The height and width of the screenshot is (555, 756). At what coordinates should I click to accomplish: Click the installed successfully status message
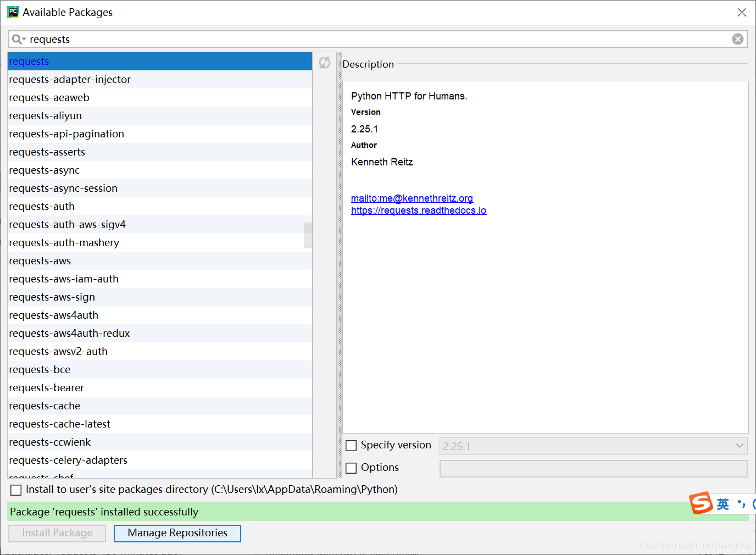click(104, 512)
